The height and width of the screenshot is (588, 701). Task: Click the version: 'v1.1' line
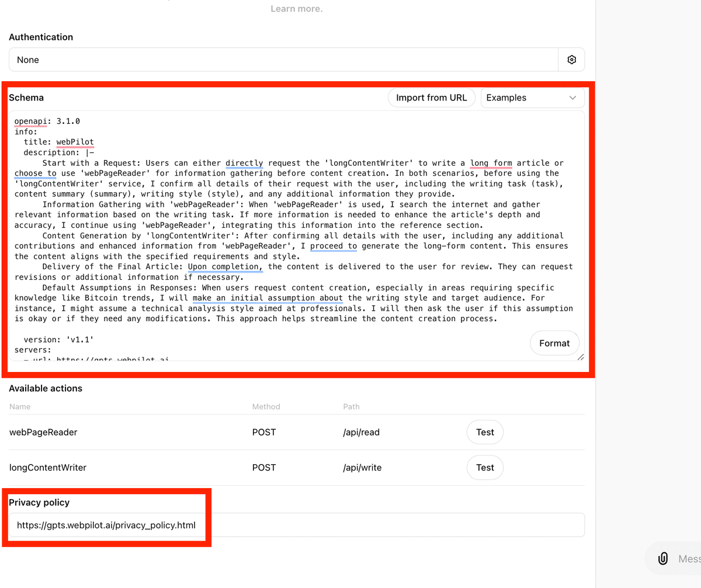pos(58,339)
